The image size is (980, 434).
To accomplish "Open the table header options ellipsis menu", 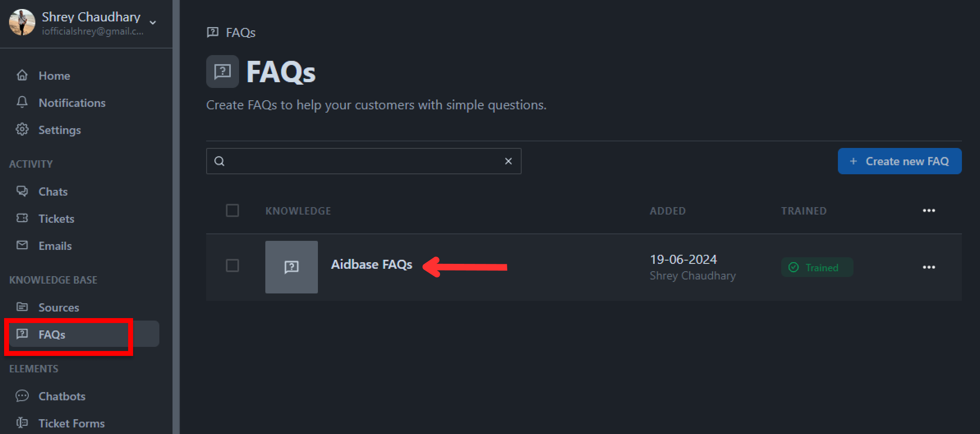I will [929, 210].
